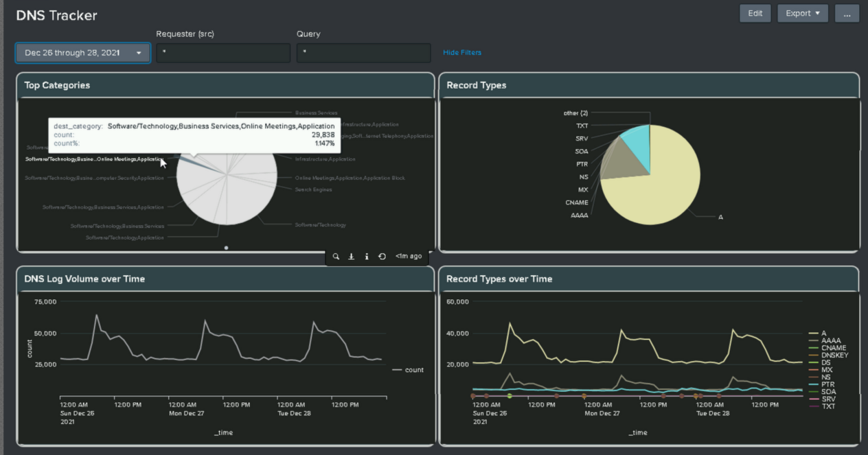Click Record Types over Time title
Screen dimensions: 868x455
(499, 279)
